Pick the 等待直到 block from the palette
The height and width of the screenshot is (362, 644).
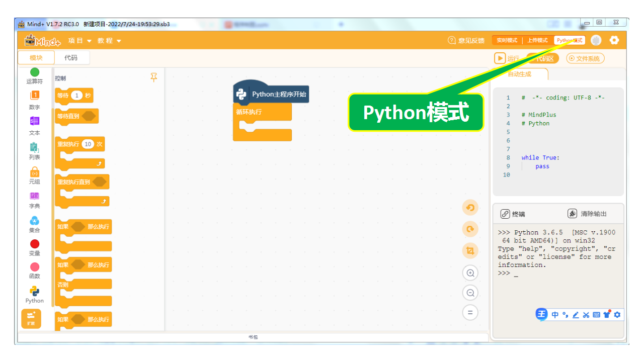click(76, 116)
